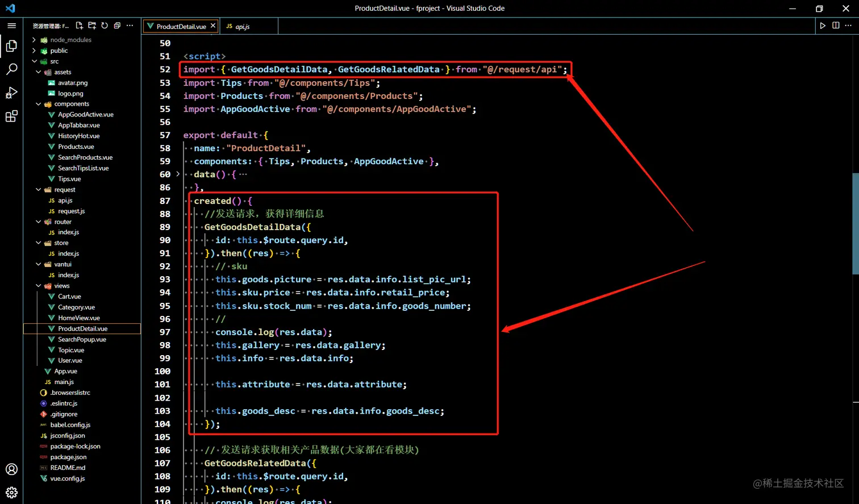Open the Run and Debug view

coord(11,93)
